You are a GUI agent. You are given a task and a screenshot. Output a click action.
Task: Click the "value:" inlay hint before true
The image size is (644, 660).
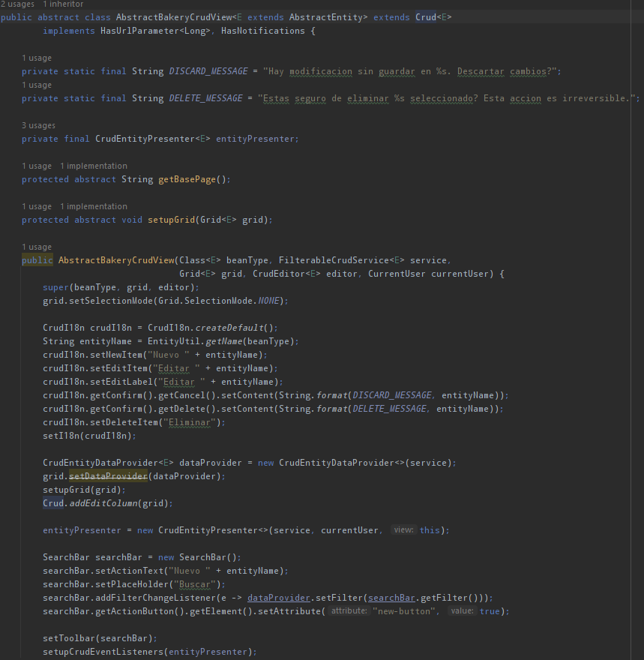click(462, 611)
